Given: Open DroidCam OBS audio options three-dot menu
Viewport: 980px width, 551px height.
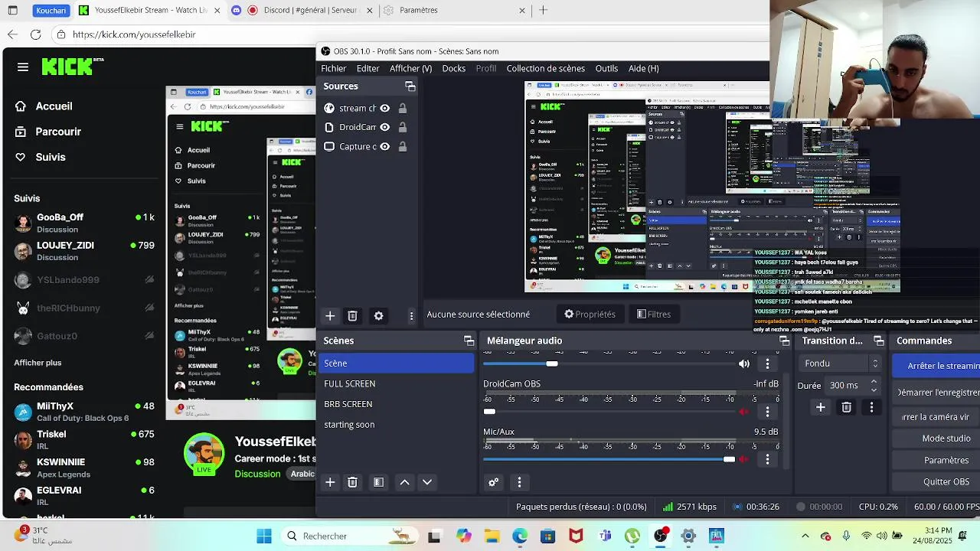Looking at the screenshot, I should tap(767, 412).
